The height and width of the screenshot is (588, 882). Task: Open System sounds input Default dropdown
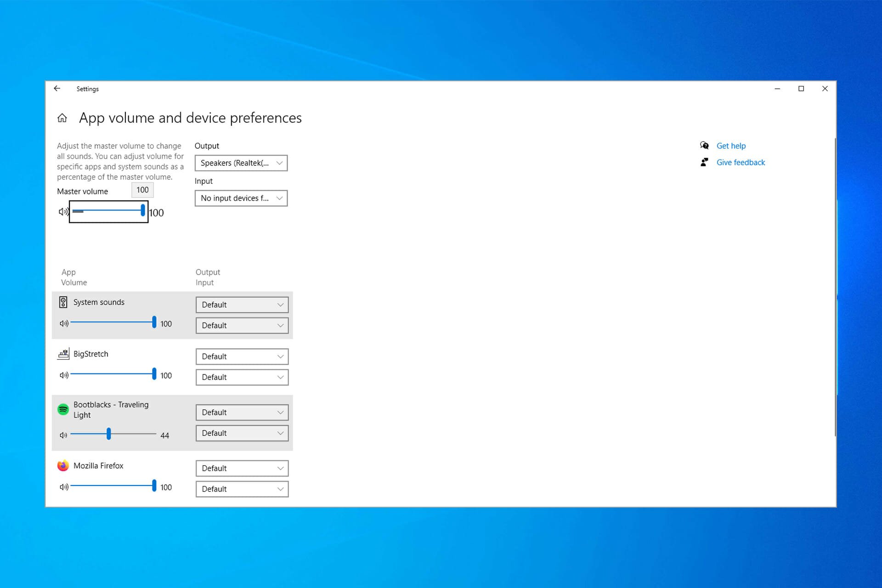click(x=242, y=326)
